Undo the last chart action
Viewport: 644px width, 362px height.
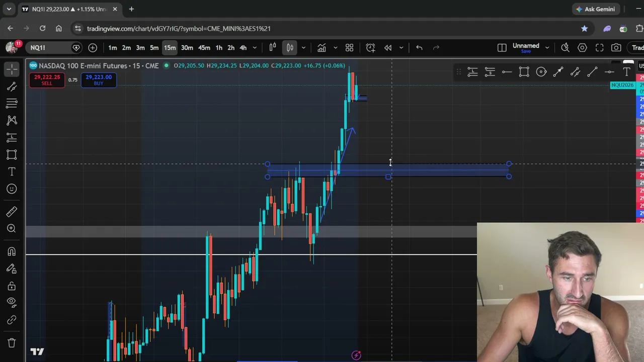419,48
